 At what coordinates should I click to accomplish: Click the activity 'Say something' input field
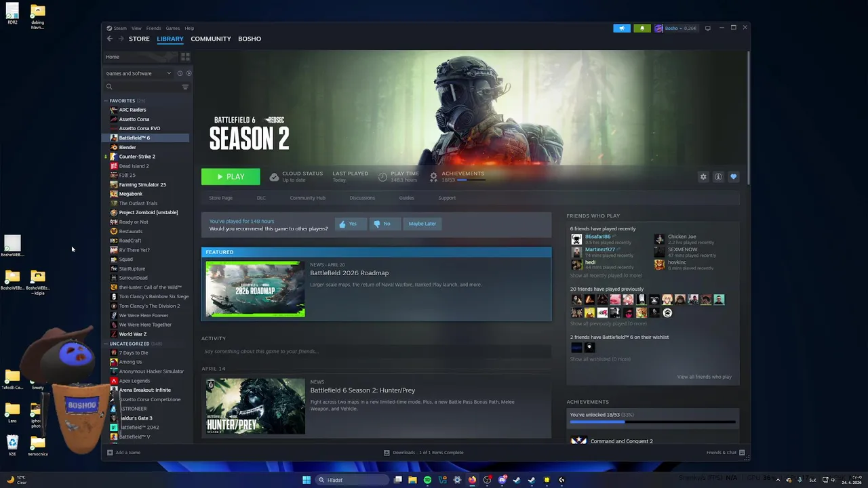[376, 351]
